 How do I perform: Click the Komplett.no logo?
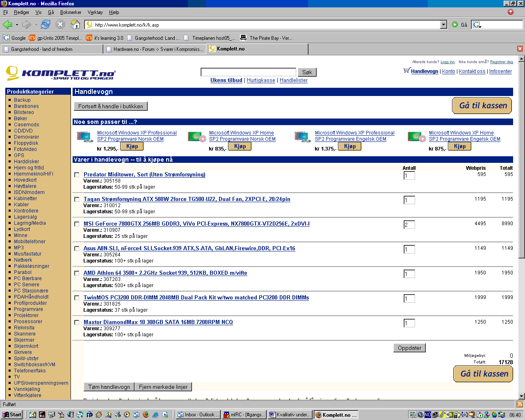60,73
